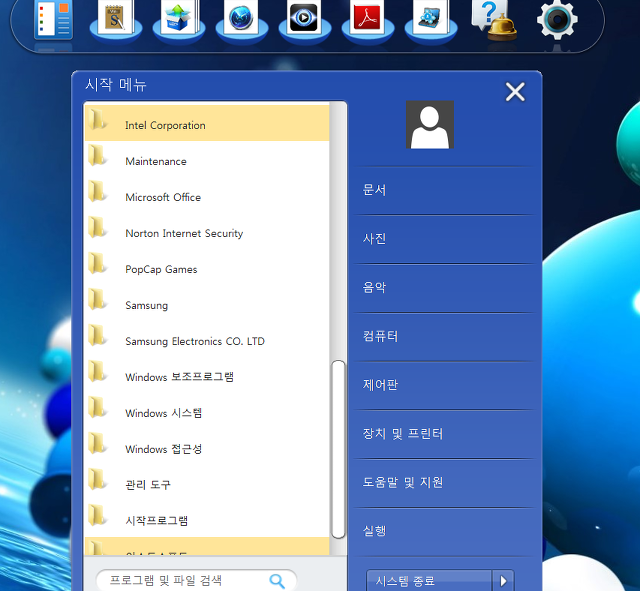Image resolution: width=640 pixels, height=591 pixels.
Task: Open the help bell icon in dock
Action: point(494,20)
